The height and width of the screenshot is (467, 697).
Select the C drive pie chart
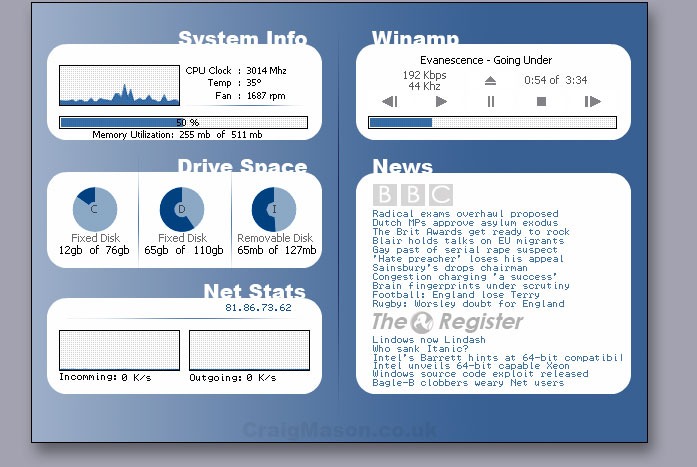click(x=95, y=209)
